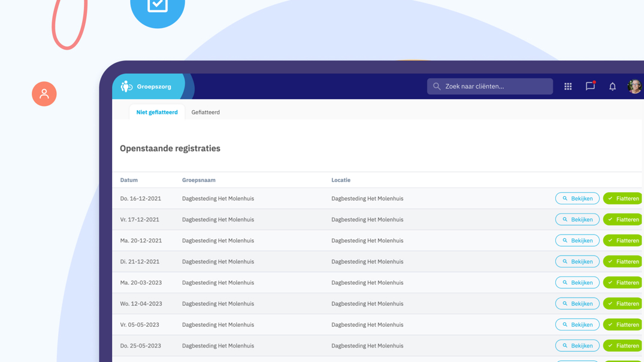
Task: Click Fiatteren for Vr. 17-12-2021
Action: [622, 219]
